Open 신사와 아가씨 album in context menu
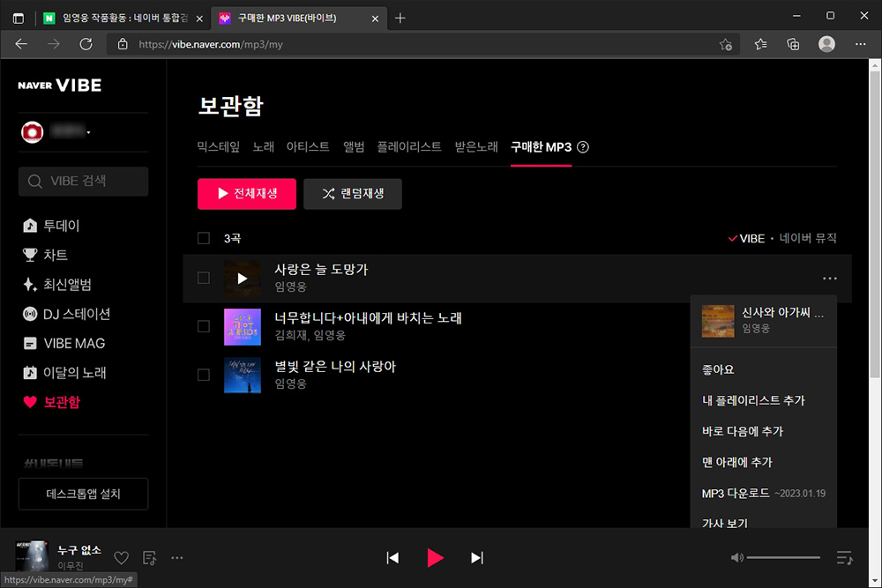Viewport: 882px width, 588px height. click(x=763, y=321)
